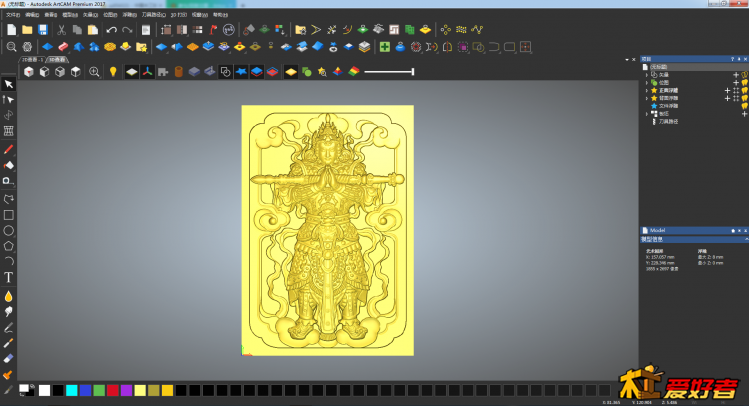Open the folder with star relief library icon

pyautogui.click(x=141, y=47)
